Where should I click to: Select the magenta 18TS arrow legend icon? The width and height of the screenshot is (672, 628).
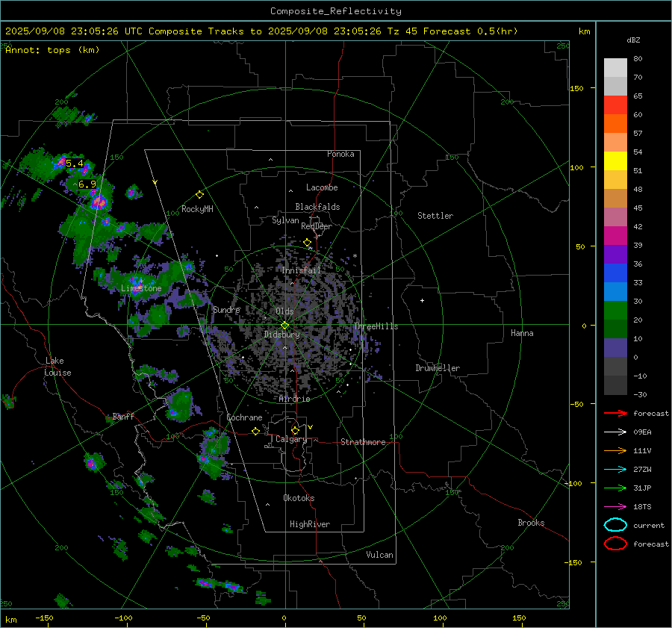tap(615, 507)
